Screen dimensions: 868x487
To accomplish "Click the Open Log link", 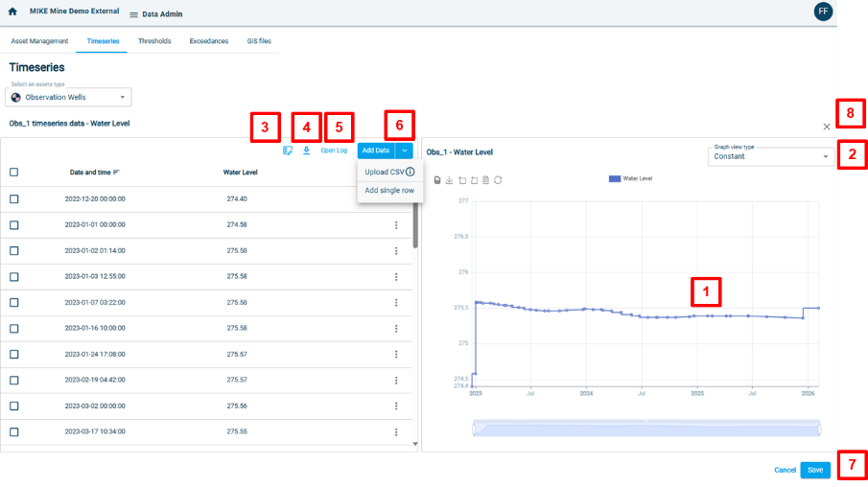I will [x=334, y=151].
